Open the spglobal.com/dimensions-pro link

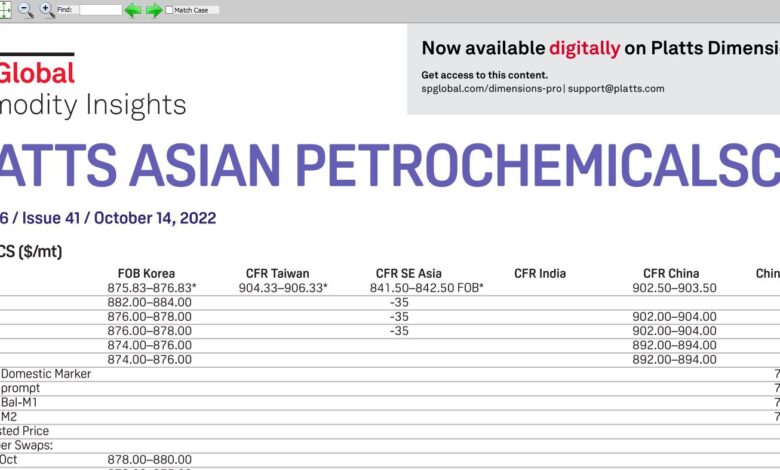click(x=491, y=89)
